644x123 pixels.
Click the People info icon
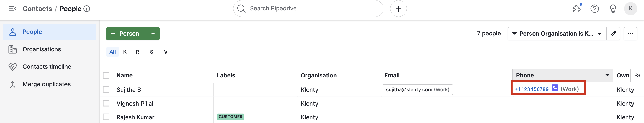click(87, 9)
